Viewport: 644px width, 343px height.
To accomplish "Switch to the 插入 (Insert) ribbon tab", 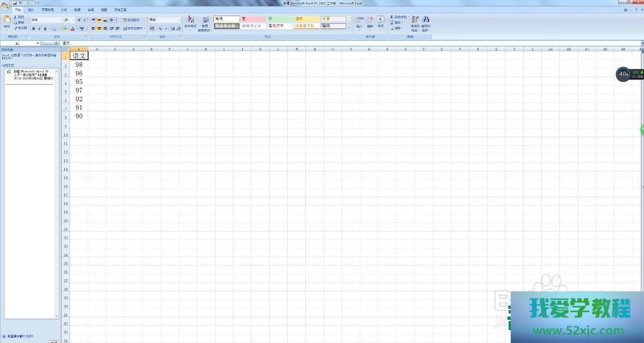I will 31,11.
